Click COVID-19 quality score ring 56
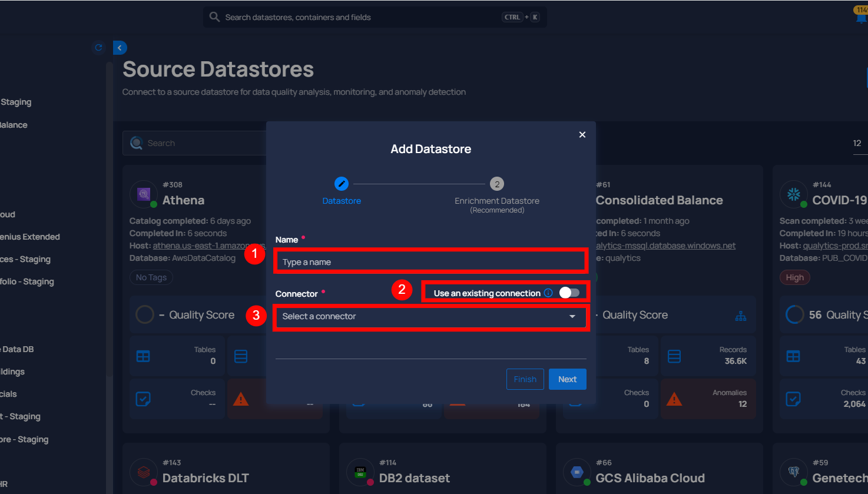 coord(795,314)
